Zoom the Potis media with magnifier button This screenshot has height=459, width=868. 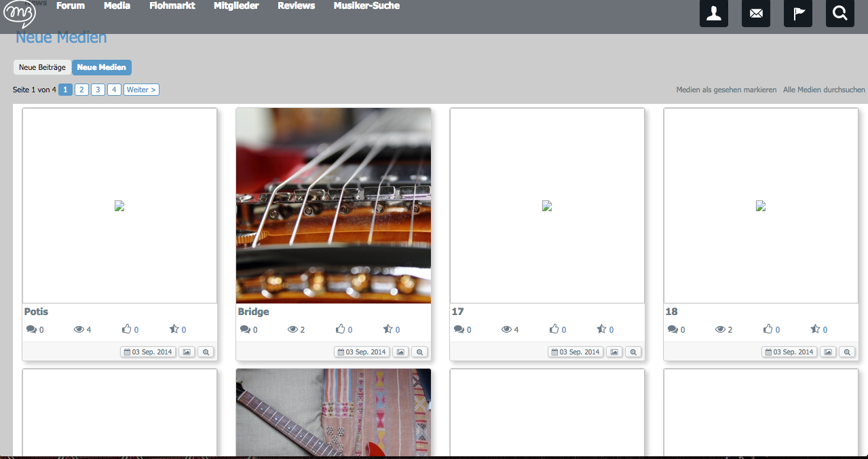[x=206, y=352]
